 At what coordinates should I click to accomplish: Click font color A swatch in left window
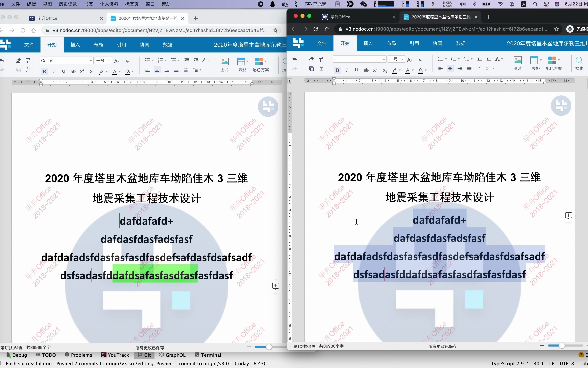[115, 72]
